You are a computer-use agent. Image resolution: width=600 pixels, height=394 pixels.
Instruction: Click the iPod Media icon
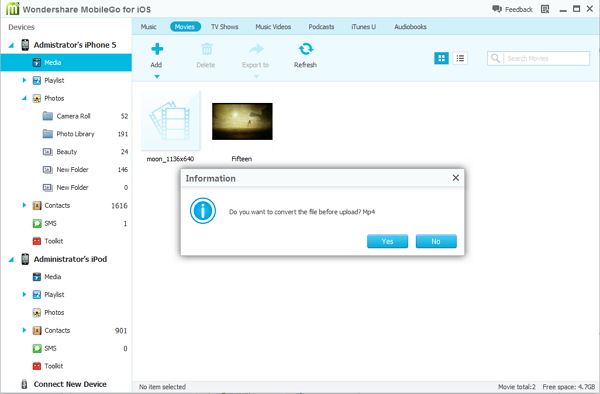click(37, 277)
